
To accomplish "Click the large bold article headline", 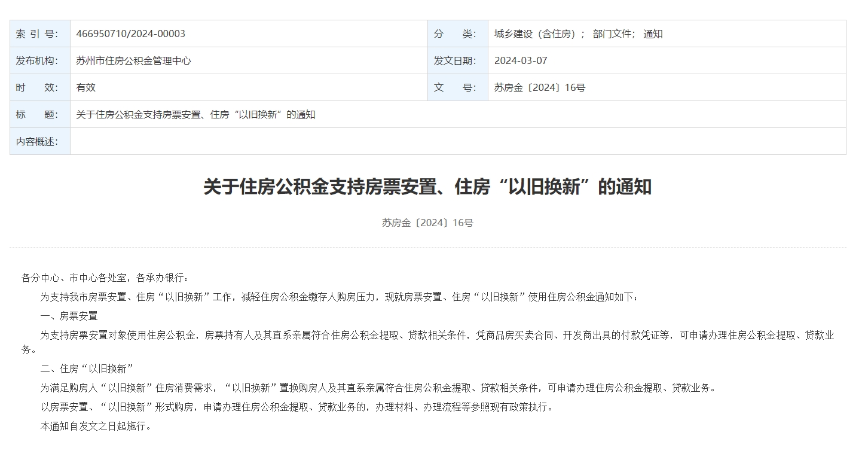I will [427, 187].
